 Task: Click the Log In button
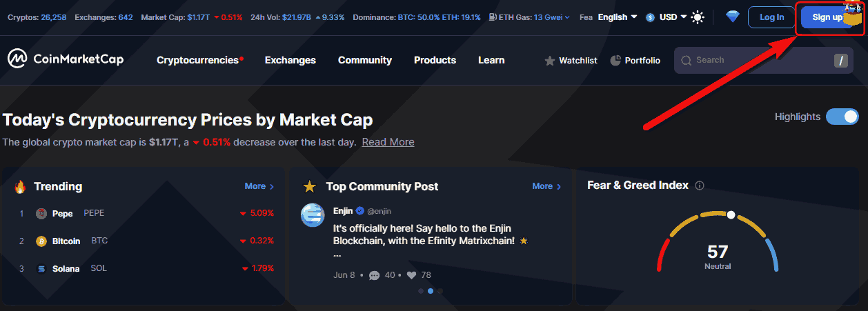771,17
